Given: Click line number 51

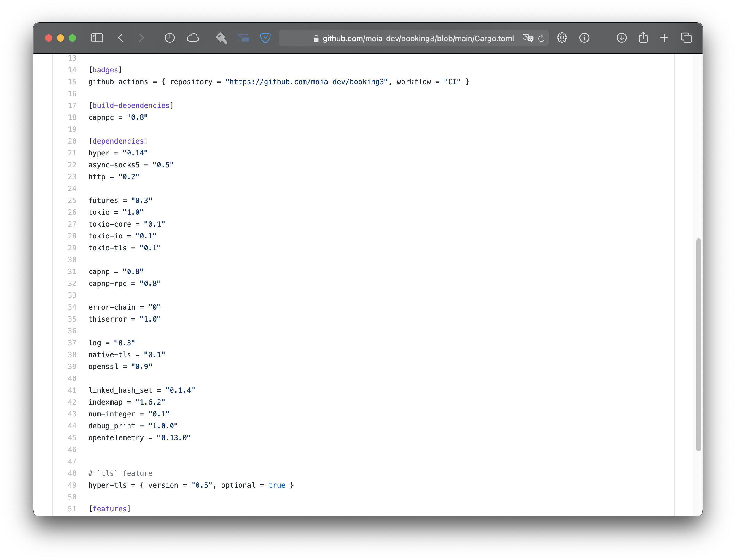Looking at the screenshot, I should [72, 509].
